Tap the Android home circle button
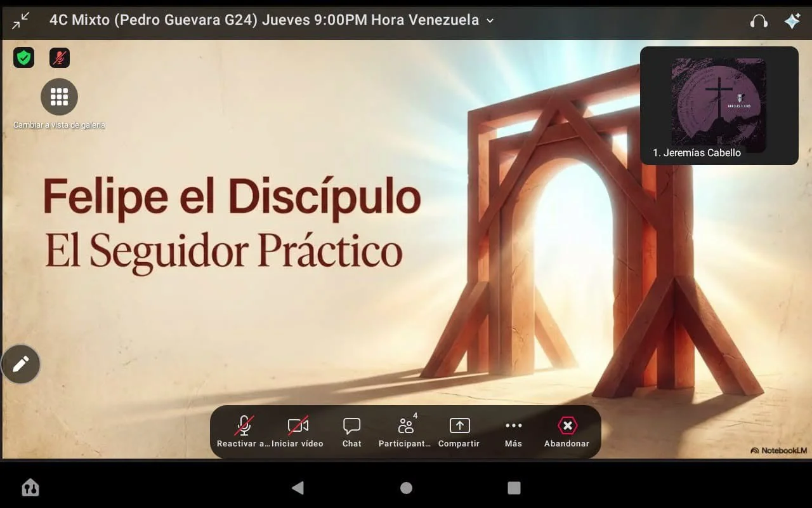This screenshot has width=812, height=508. coord(406,488)
